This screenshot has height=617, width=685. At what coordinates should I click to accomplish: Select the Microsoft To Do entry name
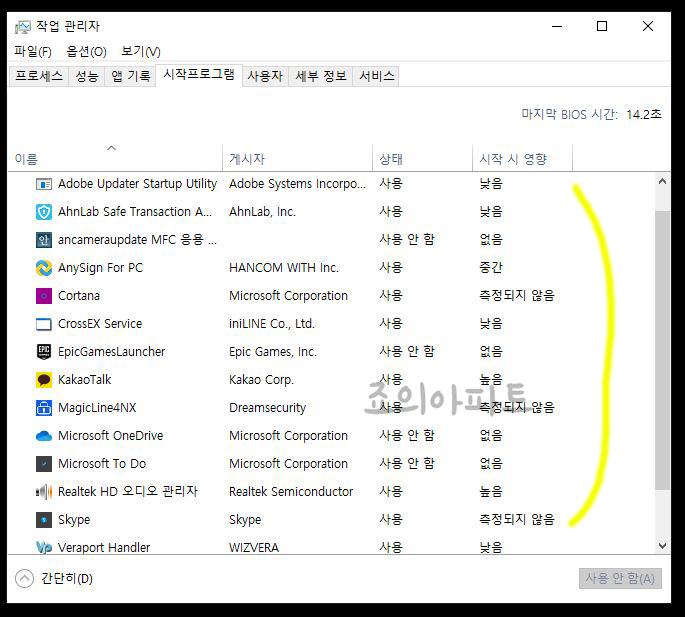point(102,464)
